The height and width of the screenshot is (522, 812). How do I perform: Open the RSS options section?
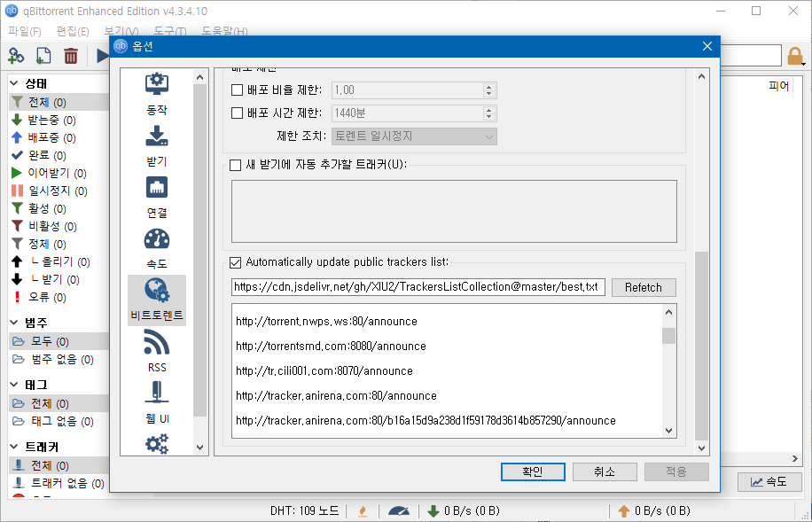[x=156, y=351]
